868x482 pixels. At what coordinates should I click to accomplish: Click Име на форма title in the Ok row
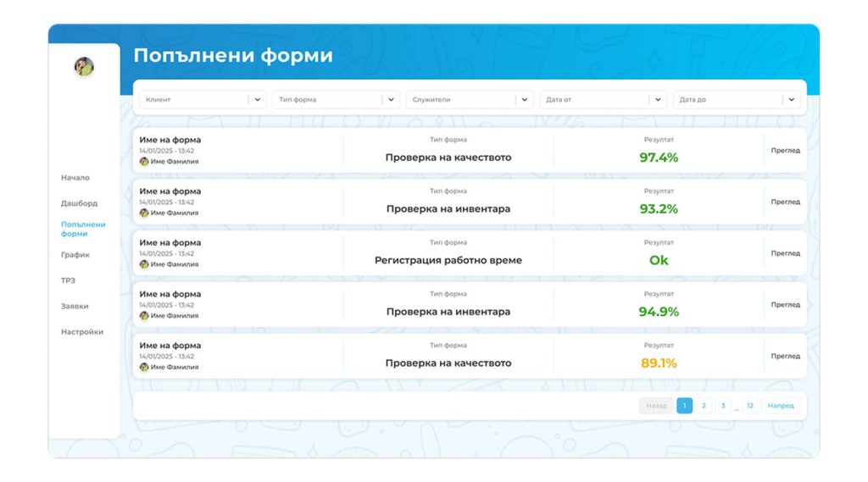click(170, 243)
